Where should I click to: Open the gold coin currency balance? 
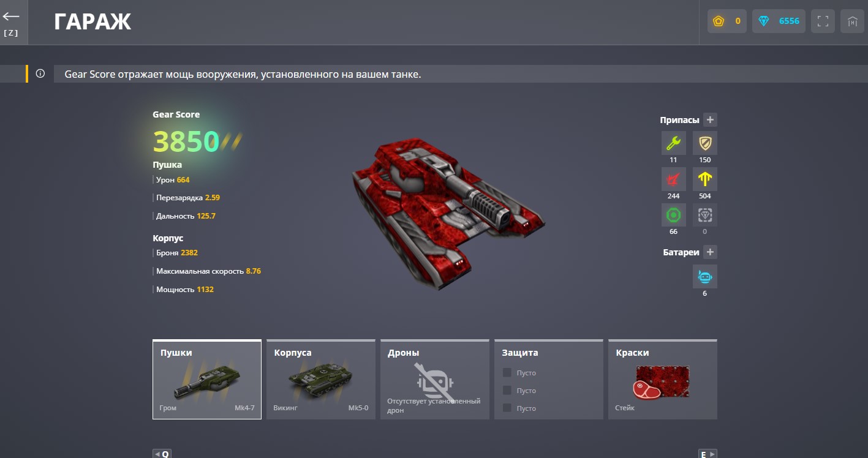point(727,21)
